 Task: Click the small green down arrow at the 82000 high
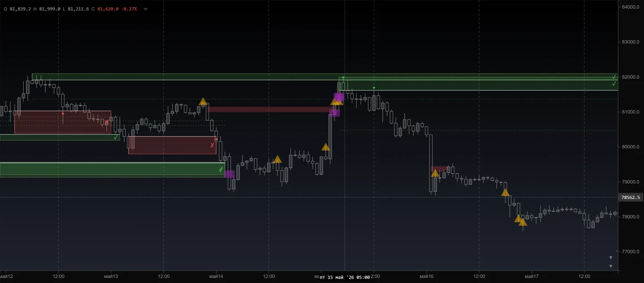coord(343,78)
